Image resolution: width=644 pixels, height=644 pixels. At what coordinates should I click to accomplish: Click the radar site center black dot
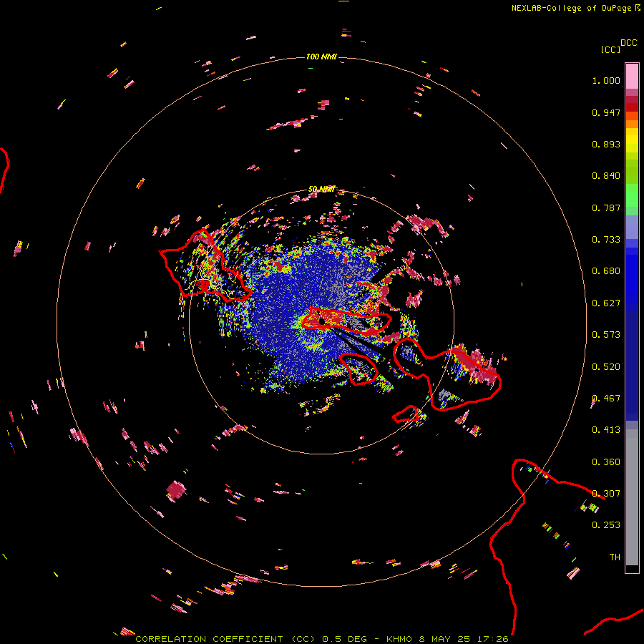click(x=321, y=321)
